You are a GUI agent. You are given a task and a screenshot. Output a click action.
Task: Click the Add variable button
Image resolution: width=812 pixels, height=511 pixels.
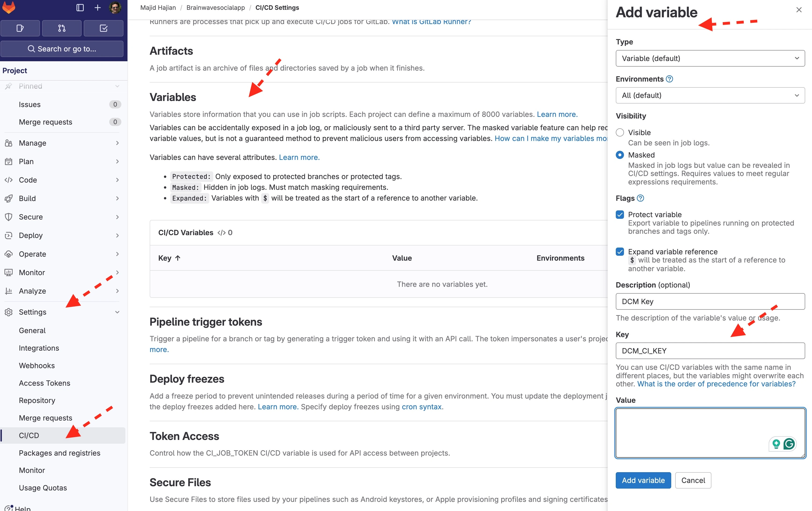[x=643, y=480]
